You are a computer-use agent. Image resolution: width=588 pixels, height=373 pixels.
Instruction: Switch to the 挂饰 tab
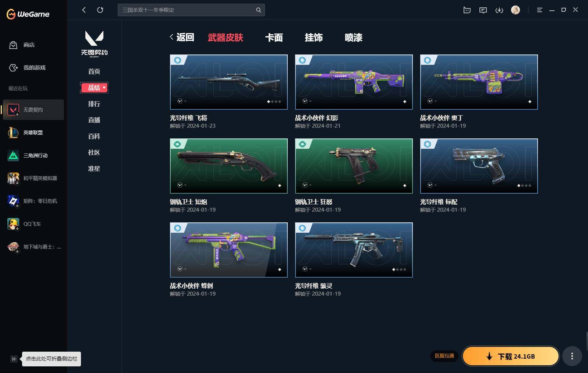click(314, 38)
